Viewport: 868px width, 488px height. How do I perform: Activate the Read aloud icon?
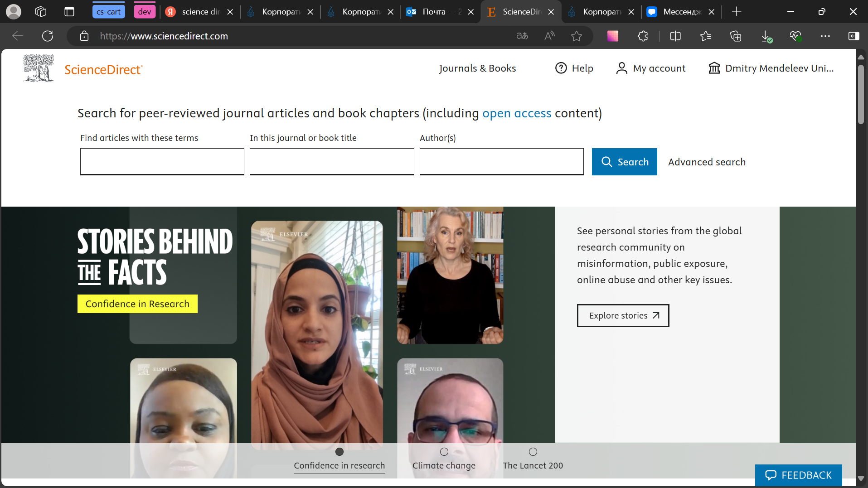(549, 36)
